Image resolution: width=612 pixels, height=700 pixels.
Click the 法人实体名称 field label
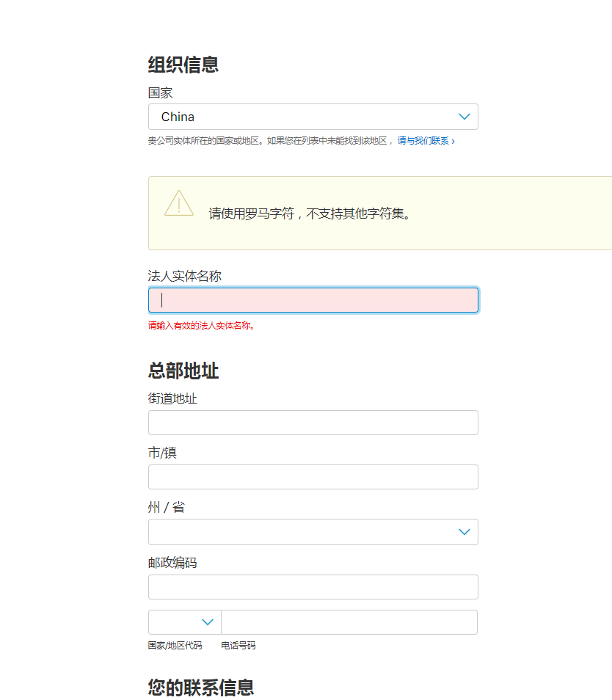(x=185, y=276)
